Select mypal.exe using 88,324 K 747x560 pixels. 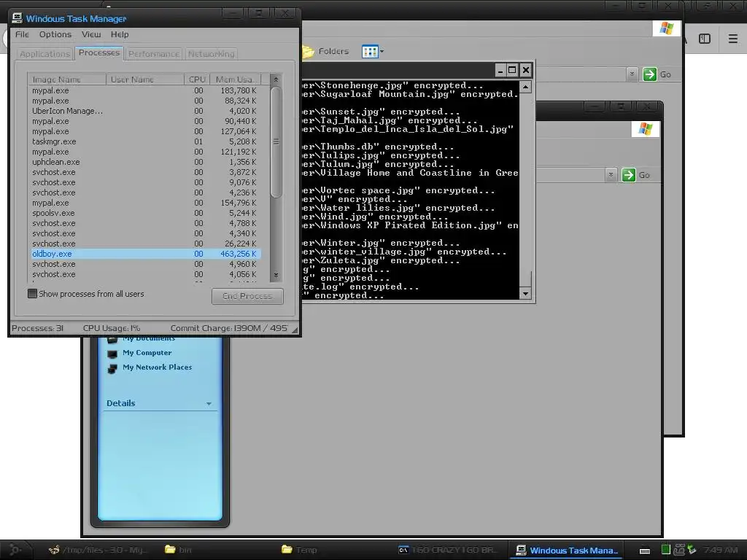coord(145,101)
